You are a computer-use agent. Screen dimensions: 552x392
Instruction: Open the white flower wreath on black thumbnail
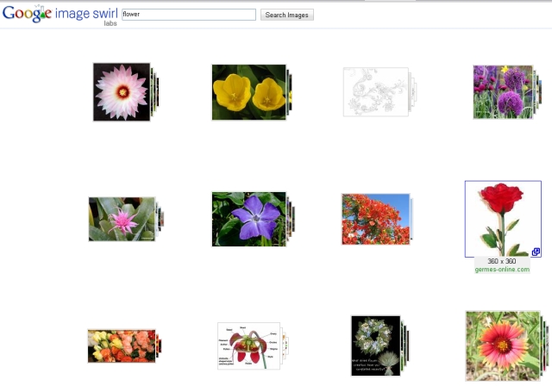375,345
